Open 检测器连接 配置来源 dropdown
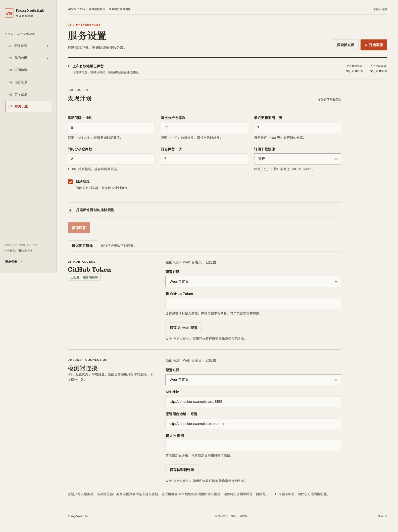Screen dimensions: 398x532 point(253,380)
